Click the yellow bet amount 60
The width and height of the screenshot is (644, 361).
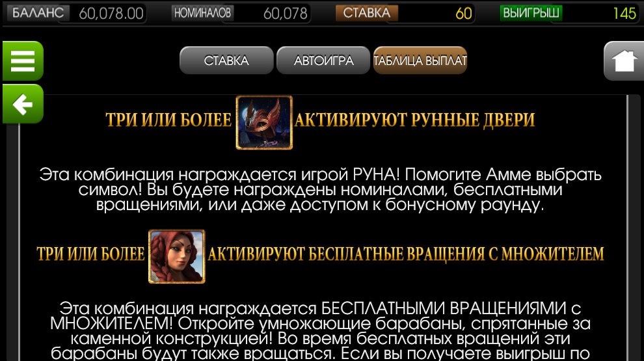(463, 14)
